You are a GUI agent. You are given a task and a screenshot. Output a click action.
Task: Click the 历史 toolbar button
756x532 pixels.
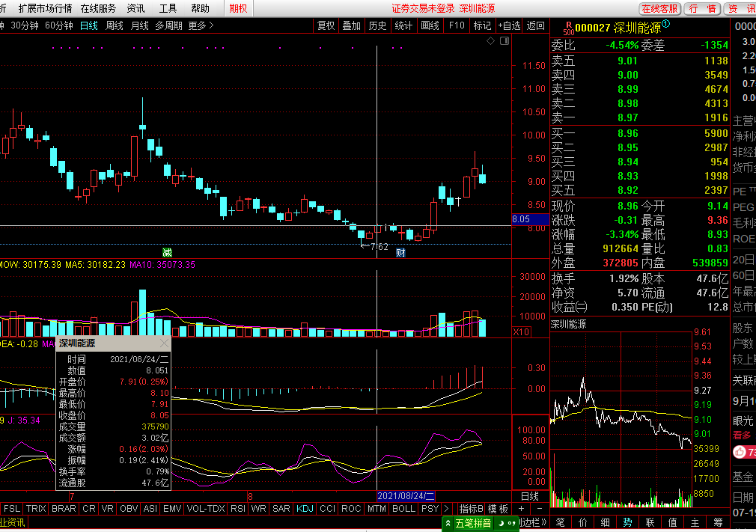click(x=377, y=25)
